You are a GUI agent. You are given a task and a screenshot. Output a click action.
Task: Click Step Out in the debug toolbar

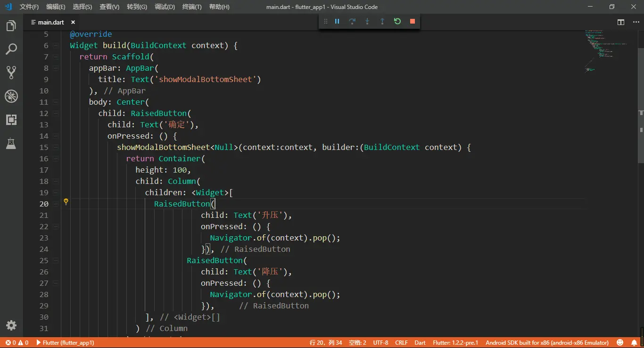(x=382, y=21)
